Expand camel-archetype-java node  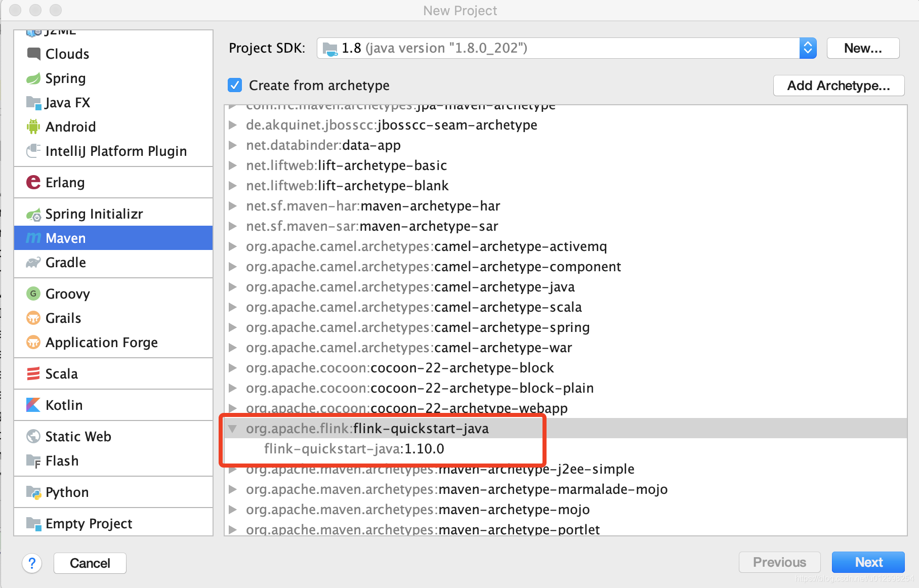[233, 287]
